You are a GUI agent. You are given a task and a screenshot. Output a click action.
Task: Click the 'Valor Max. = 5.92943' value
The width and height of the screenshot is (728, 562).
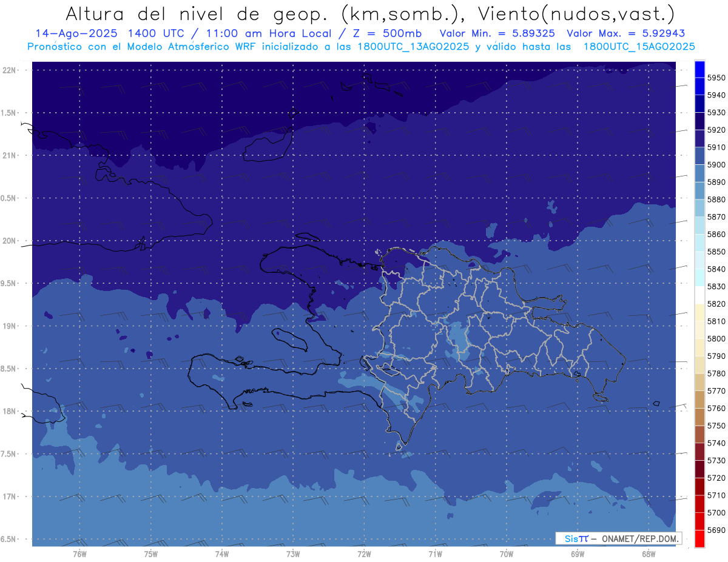tap(625, 33)
